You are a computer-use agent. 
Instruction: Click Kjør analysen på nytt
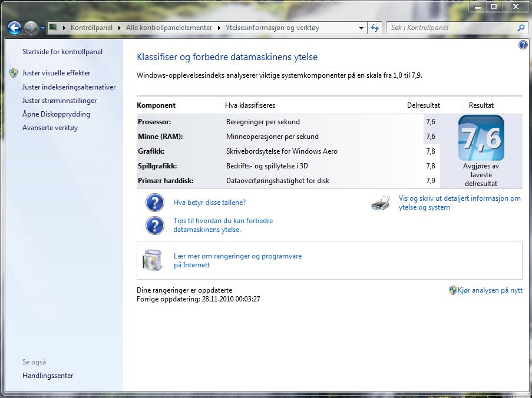(x=490, y=290)
